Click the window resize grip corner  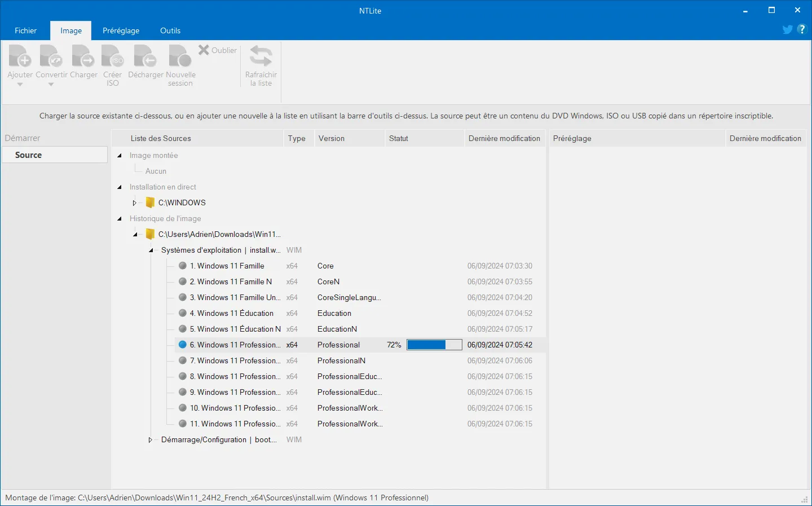805,500
